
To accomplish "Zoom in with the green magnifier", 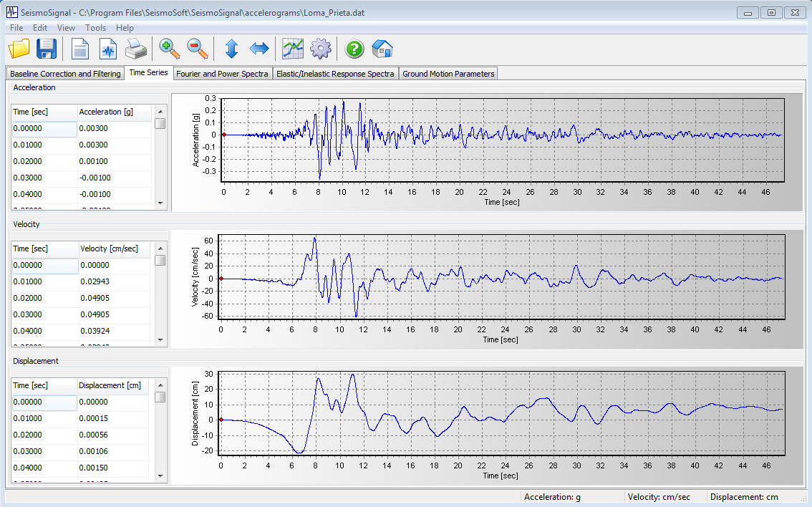I will (x=170, y=49).
